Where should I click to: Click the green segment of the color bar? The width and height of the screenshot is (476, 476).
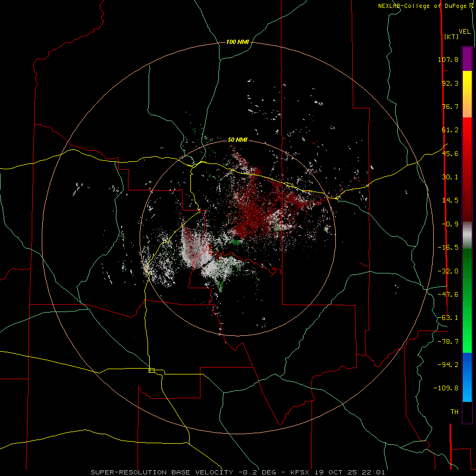[x=467, y=300]
